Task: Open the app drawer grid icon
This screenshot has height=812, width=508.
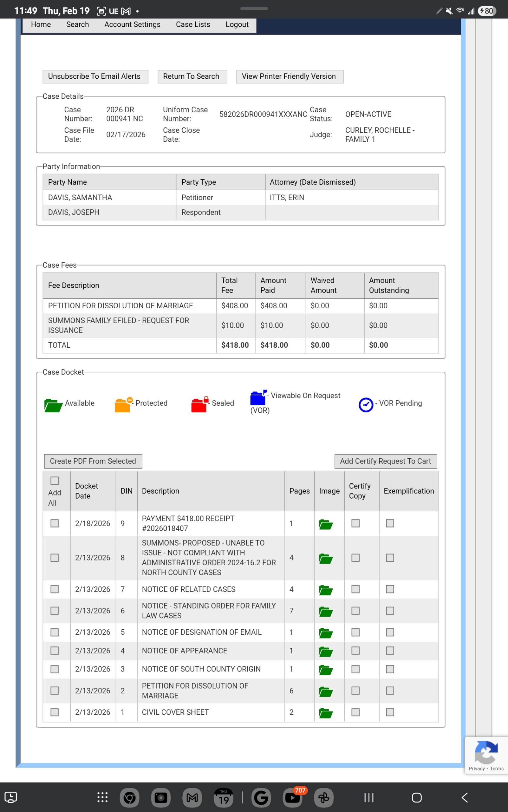Action: [102, 797]
